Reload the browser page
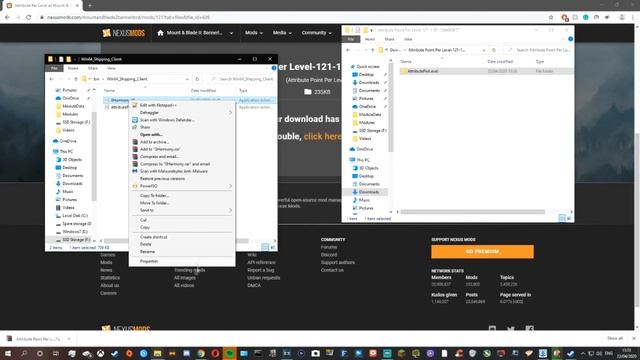Viewport: 640px width, 360px height. coord(29,17)
